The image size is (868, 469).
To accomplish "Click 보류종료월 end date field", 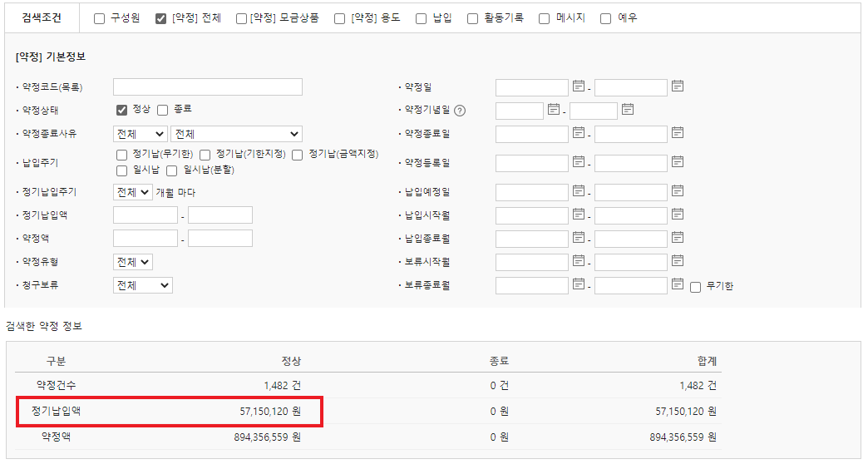I will tap(631, 285).
